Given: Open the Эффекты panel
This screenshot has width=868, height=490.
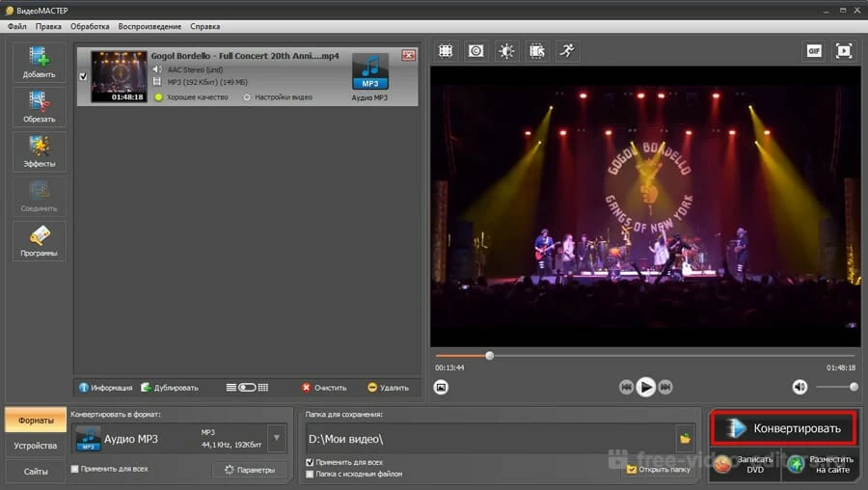Looking at the screenshot, I should click(x=39, y=151).
